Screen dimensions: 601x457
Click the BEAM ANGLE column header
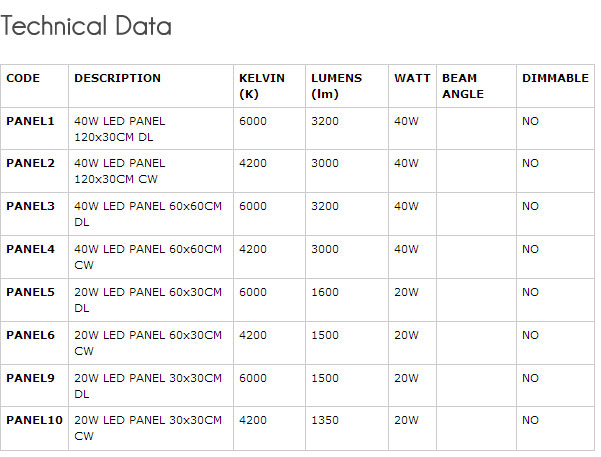[x=462, y=86]
